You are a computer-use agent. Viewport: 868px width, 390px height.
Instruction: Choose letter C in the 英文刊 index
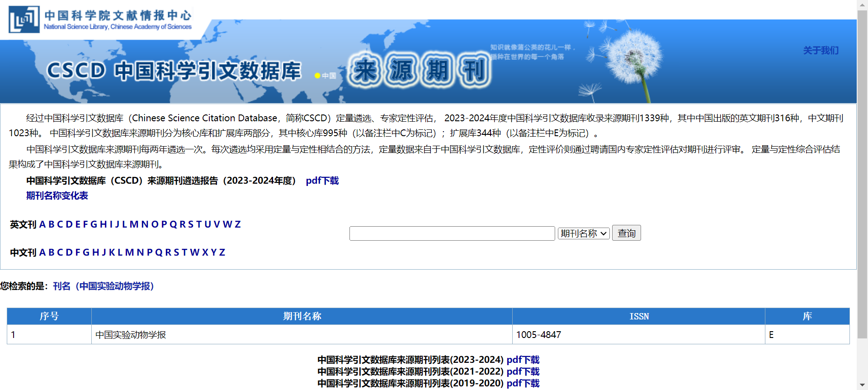[x=60, y=224]
